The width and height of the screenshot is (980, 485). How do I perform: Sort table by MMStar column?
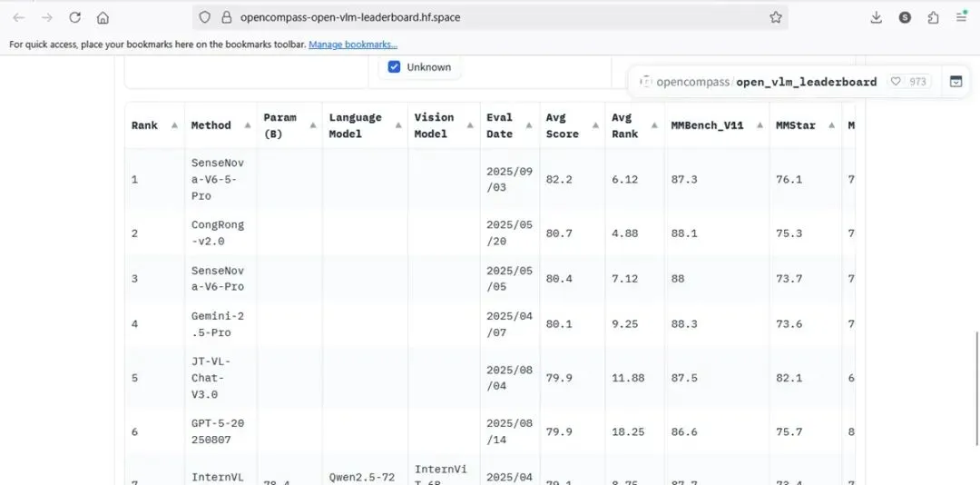(x=832, y=125)
